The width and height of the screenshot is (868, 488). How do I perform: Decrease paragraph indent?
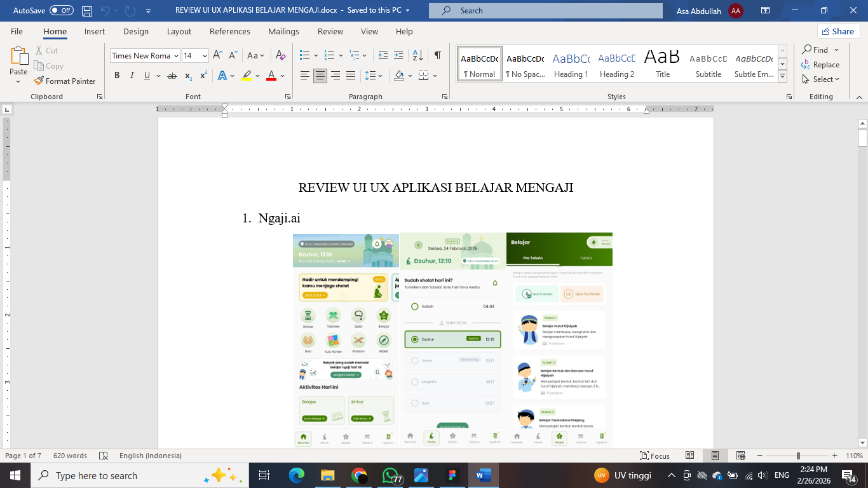[x=383, y=55]
